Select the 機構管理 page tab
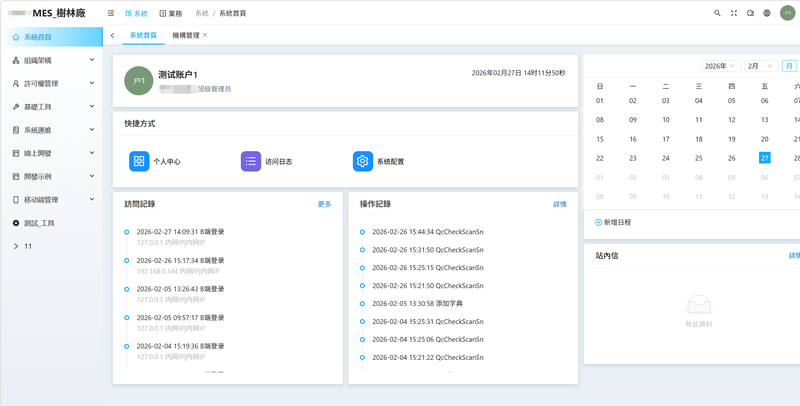The height and width of the screenshot is (406, 800). [x=186, y=35]
